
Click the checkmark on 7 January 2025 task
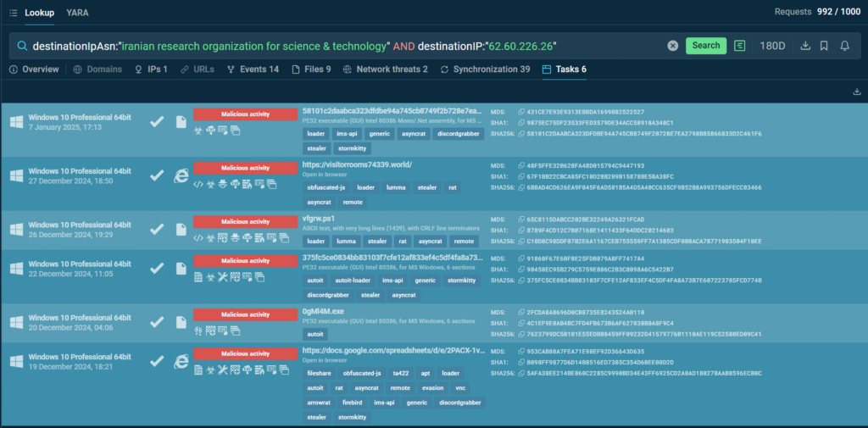pos(156,122)
